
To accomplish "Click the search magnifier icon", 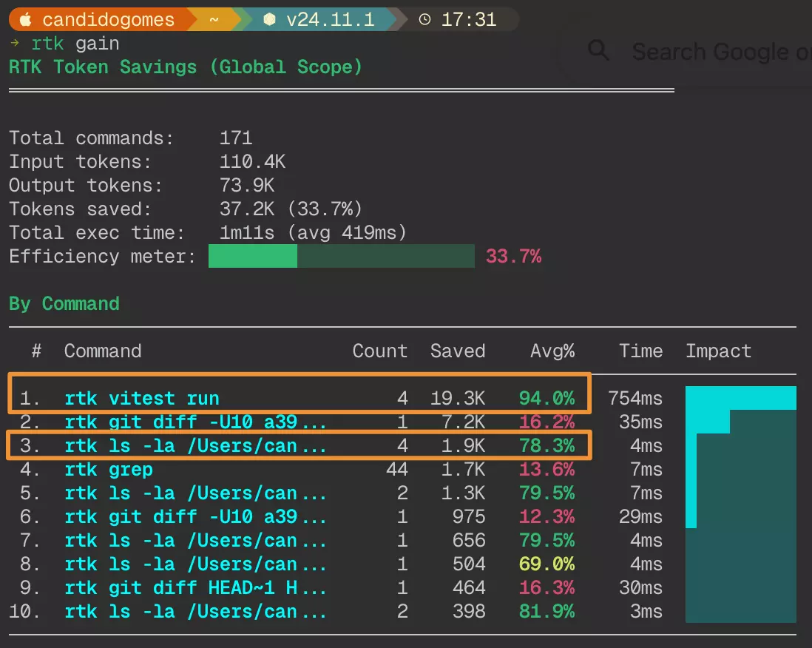I will tap(598, 51).
